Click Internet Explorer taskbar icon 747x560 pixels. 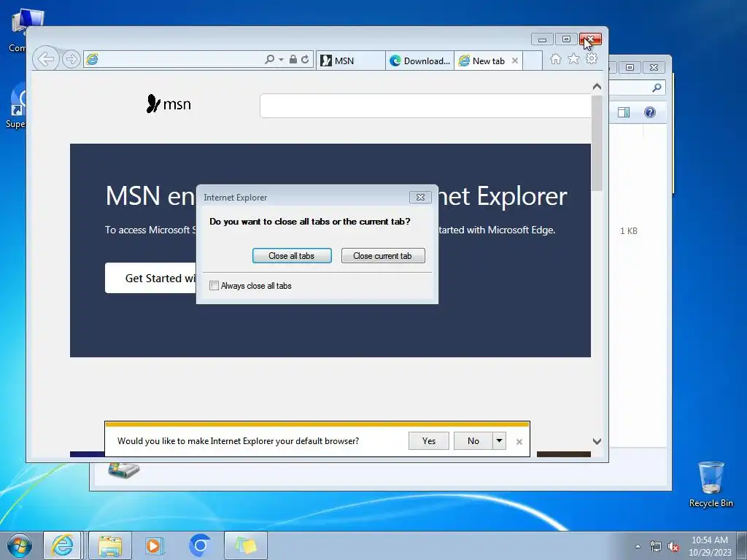pyautogui.click(x=63, y=545)
